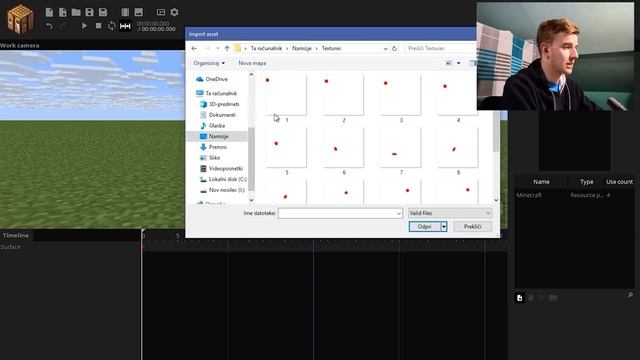Click 'Ta računalnik' in the address bar
Viewport: 640px width, 360px height.
pyautogui.click(x=266, y=48)
